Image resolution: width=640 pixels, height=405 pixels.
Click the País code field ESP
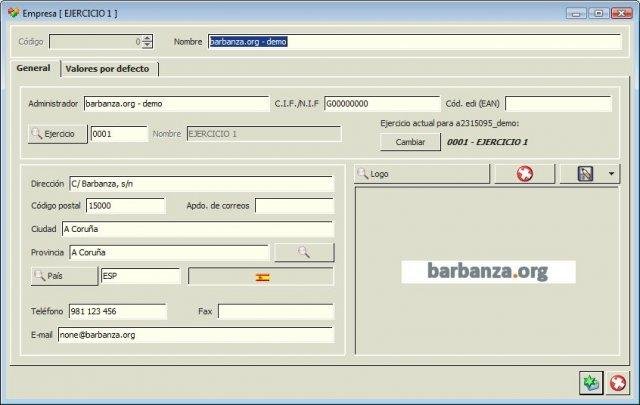[140, 276]
